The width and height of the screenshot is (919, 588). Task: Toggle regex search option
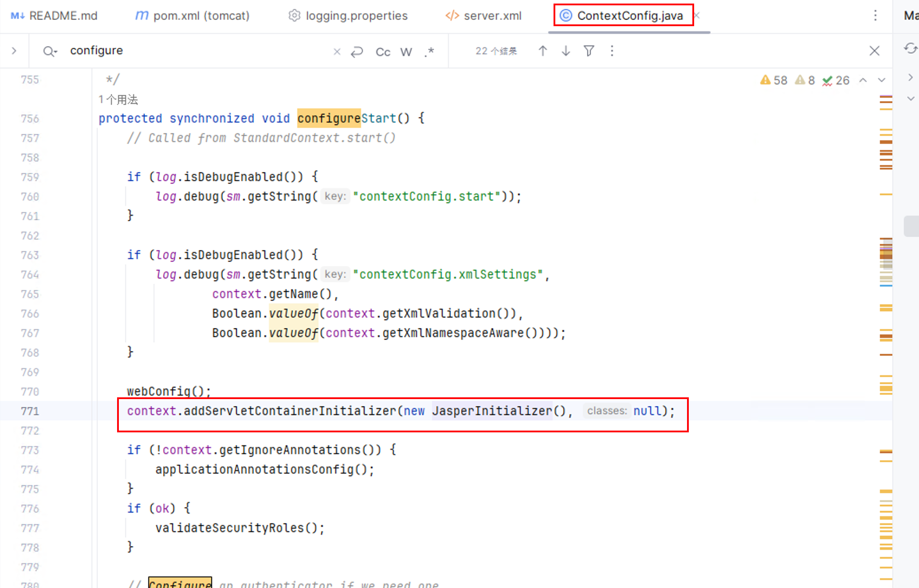(x=429, y=52)
